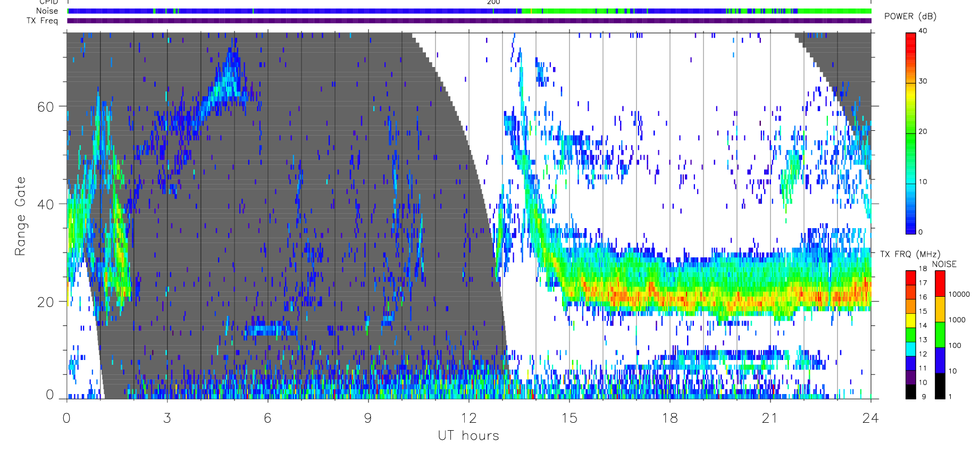Click the 'UT hours' x-axis label
The height and width of the screenshot is (452, 980).
[x=468, y=436]
